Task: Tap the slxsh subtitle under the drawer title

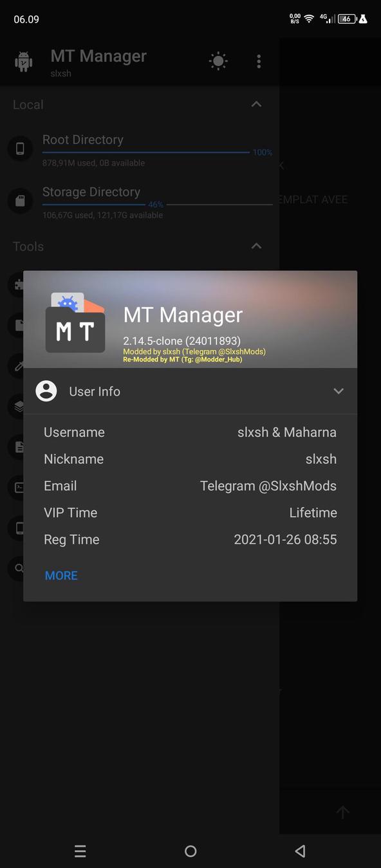Action: [61, 73]
